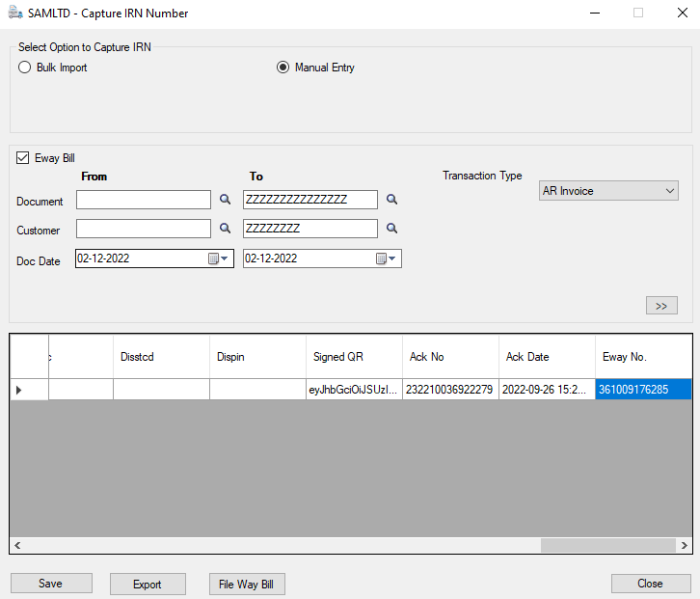Open calendar for Doc Date From
This screenshot has width=700, height=599.
click(x=218, y=259)
